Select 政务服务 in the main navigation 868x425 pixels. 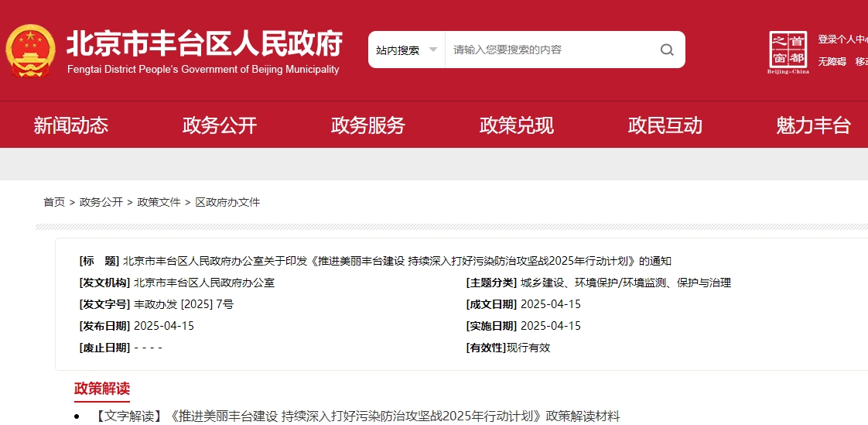[x=368, y=125]
